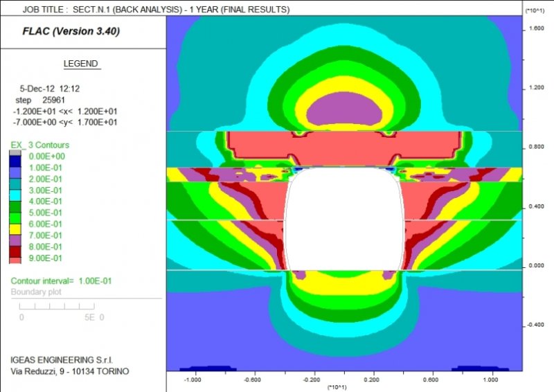Viewport: 554px width, 392px height.
Task: Click the scale bar under Boundary plot
Action: click(x=57, y=305)
